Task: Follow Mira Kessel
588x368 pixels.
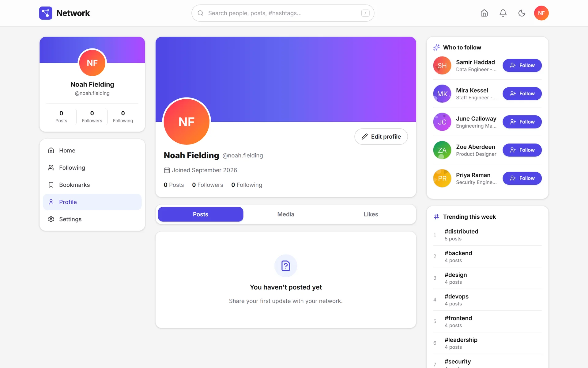Action: (522, 94)
